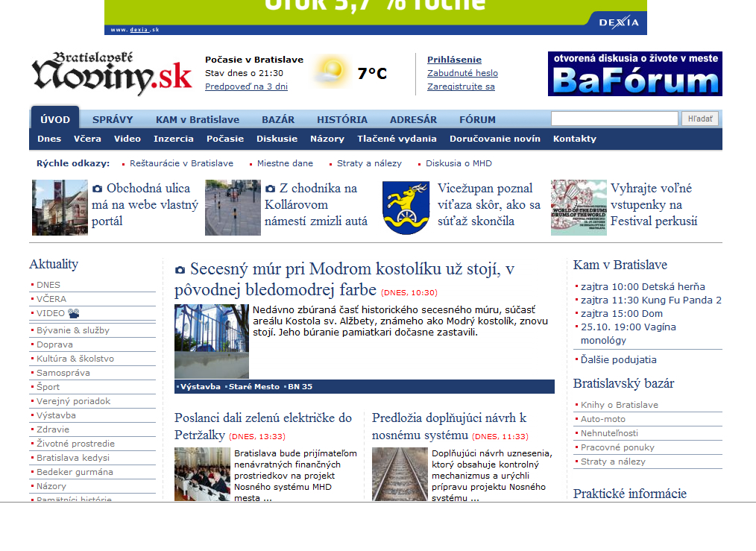Click the sunny weather icon
Image resolution: width=756 pixels, height=551 pixels.
pyautogui.click(x=331, y=72)
